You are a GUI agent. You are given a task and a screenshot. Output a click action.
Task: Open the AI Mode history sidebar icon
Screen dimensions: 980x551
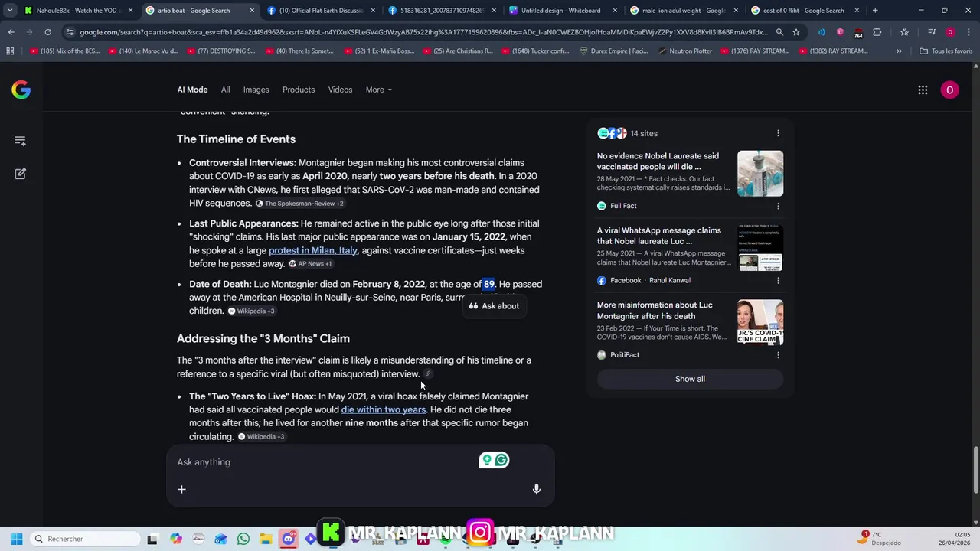click(21, 141)
